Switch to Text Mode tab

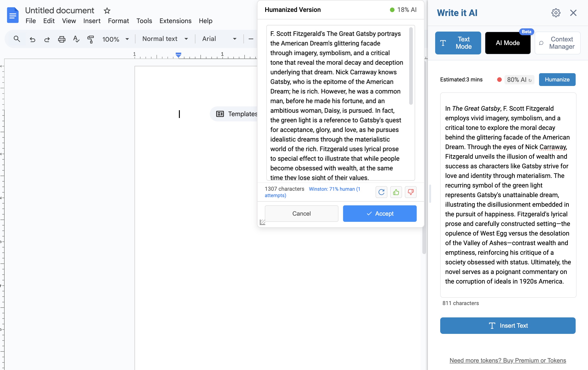(x=458, y=43)
